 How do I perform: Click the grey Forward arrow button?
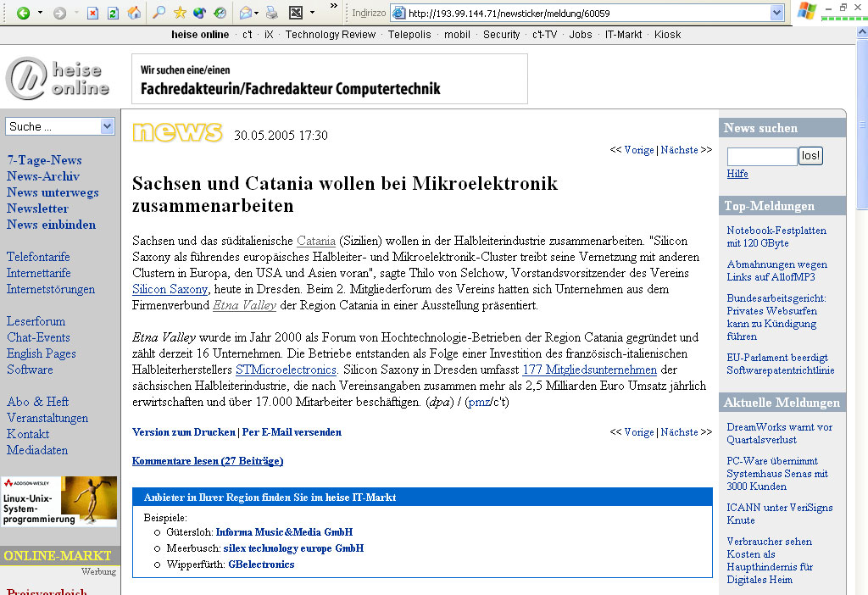[x=59, y=13]
